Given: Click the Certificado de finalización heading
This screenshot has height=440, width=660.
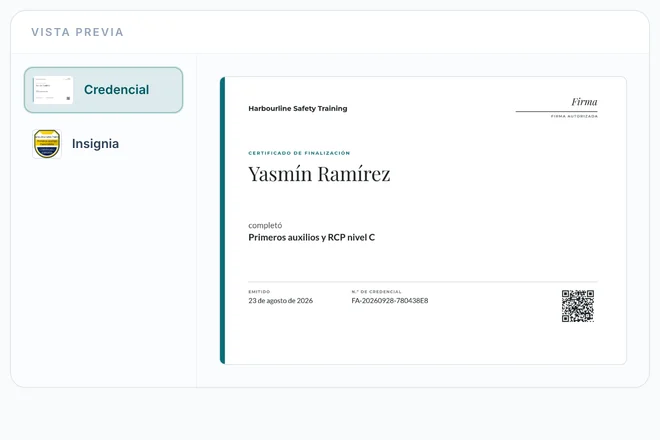Looking at the screenshot, I should [x=299, y=153].
